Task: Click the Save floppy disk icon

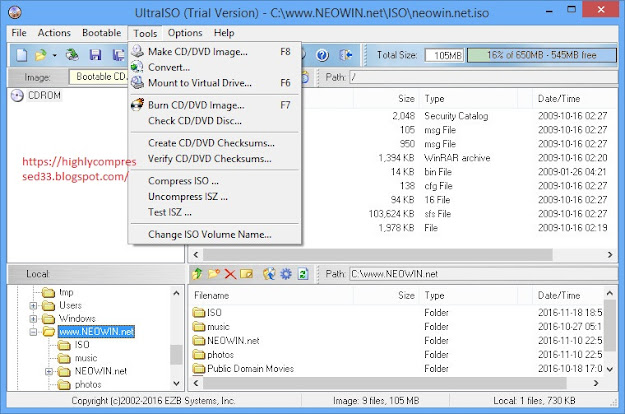Action: click(x=95, y=55)
